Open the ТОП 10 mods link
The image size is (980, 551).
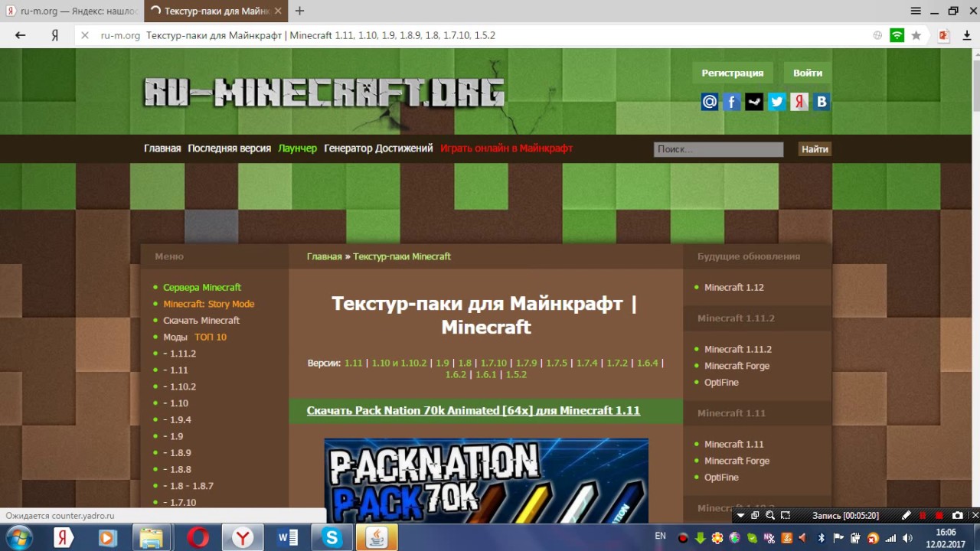coord(211,337)
